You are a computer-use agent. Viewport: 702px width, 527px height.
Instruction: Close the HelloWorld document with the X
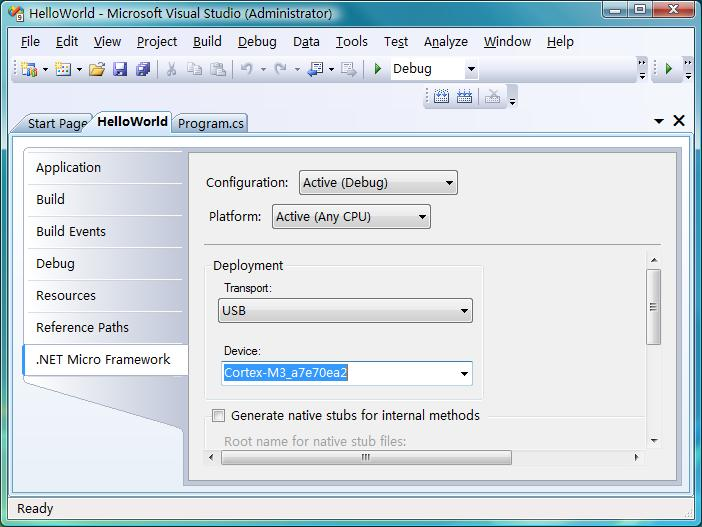click(679, 120)
